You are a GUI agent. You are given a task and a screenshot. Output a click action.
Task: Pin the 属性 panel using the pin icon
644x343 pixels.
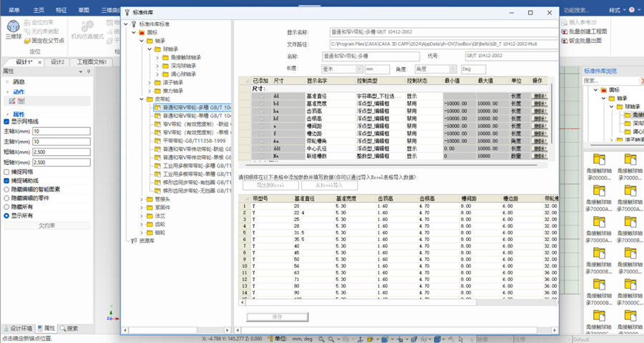[88, 71]
